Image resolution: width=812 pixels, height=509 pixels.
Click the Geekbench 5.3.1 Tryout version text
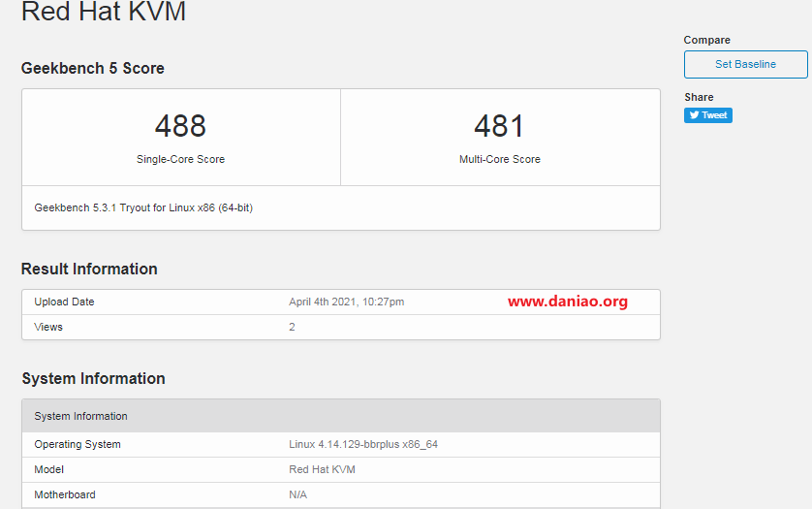[143, 207]
